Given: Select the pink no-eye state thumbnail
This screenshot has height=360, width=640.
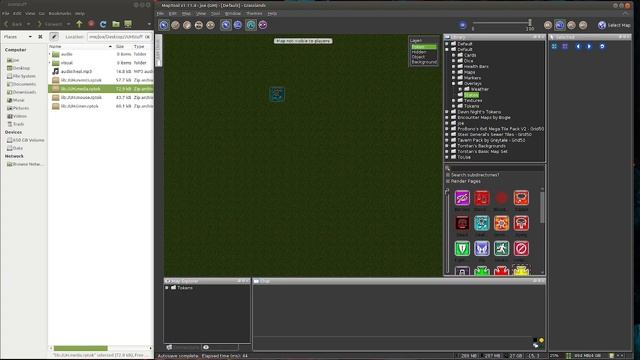Looking at the screenshot, I should click(x=462, y=198).
